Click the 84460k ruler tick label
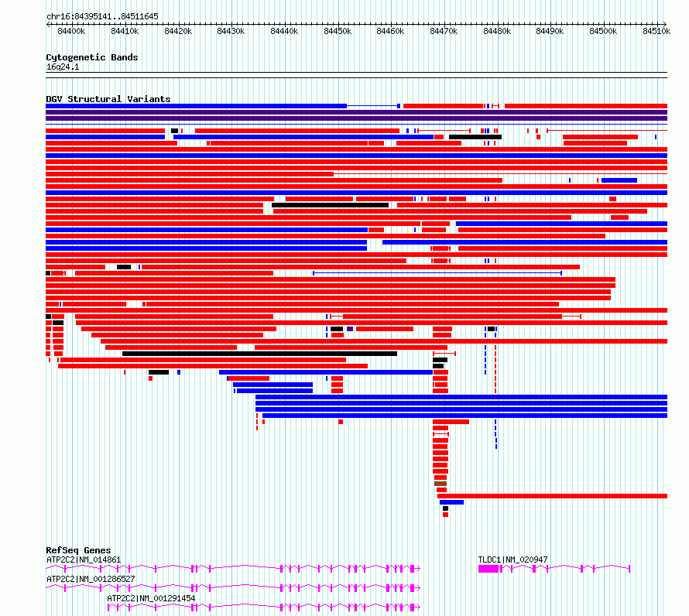 [x=390, y=31]
